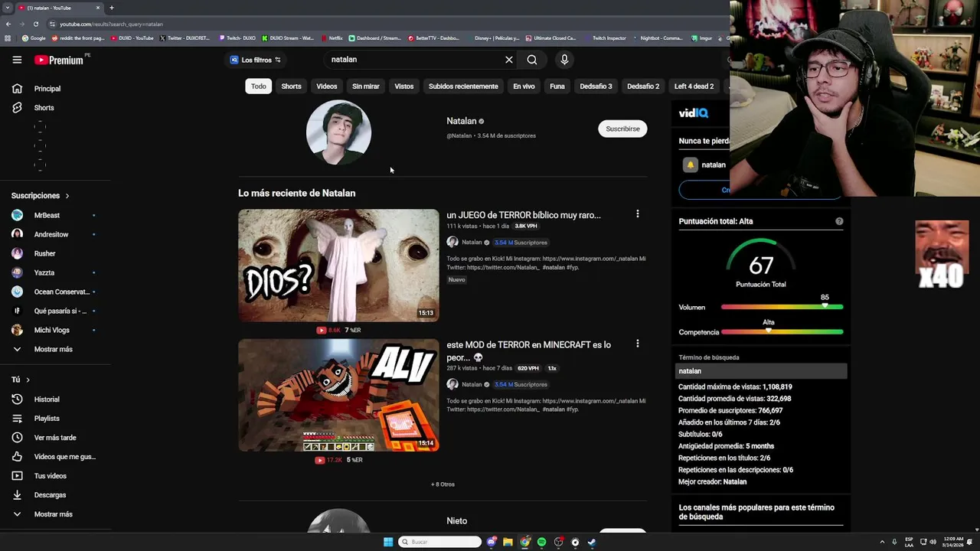Open Videos que me gustan
This screenshot has width=980, height=551.
(x=65, y=457)
